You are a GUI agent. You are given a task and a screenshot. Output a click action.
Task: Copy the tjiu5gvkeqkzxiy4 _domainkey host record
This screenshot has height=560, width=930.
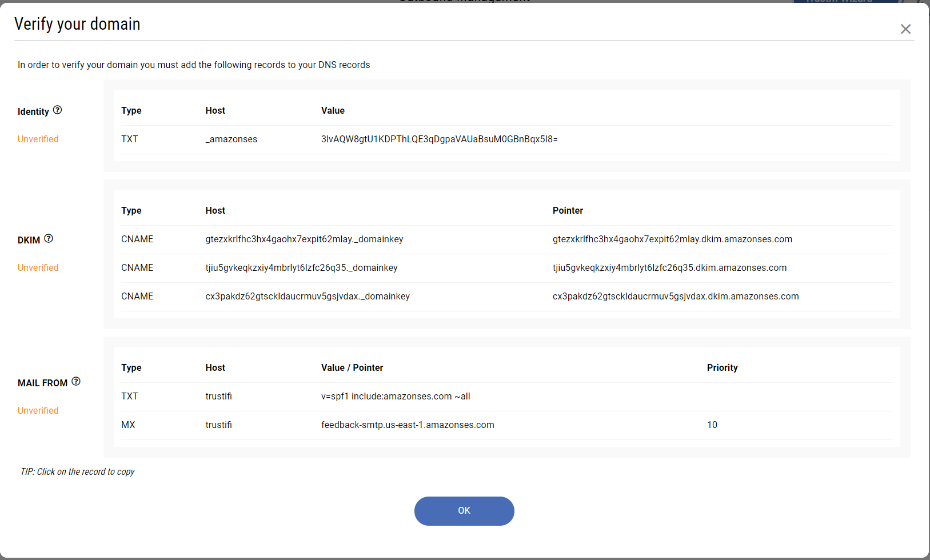coord(302,267)
